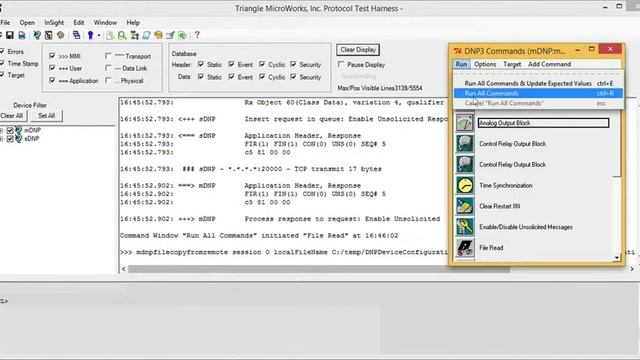Click the sDNP device icon in Device Filter

coord(18,139)
